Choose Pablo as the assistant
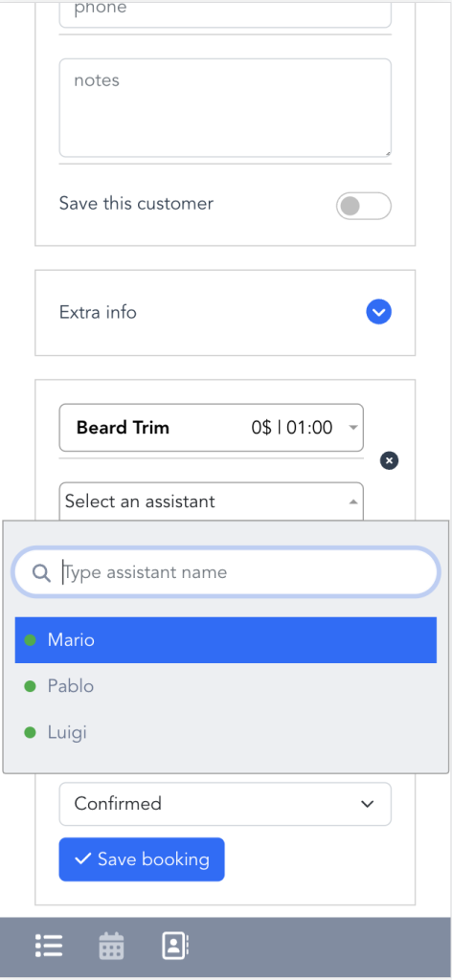This screenshot has width=452, height=980. point(226,686)
